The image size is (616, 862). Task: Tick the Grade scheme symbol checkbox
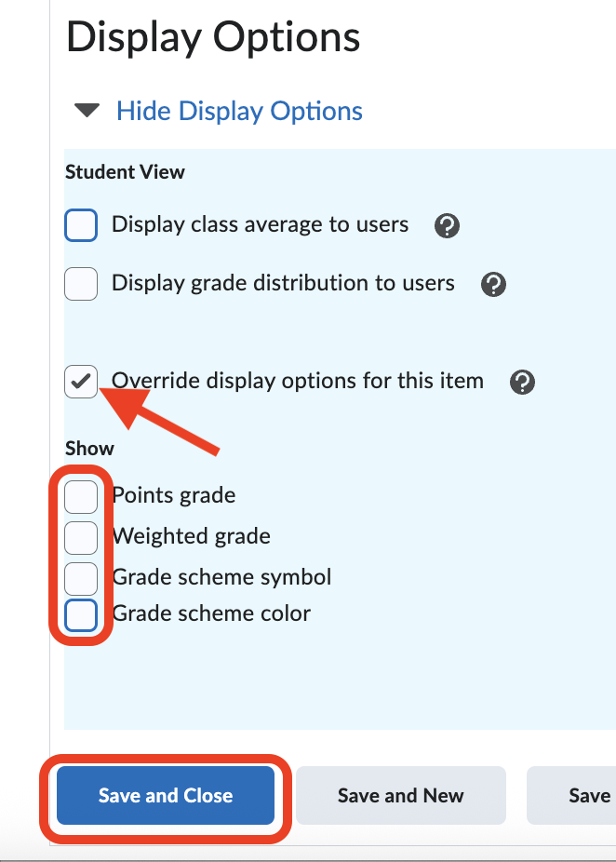[x=81, y=578]
